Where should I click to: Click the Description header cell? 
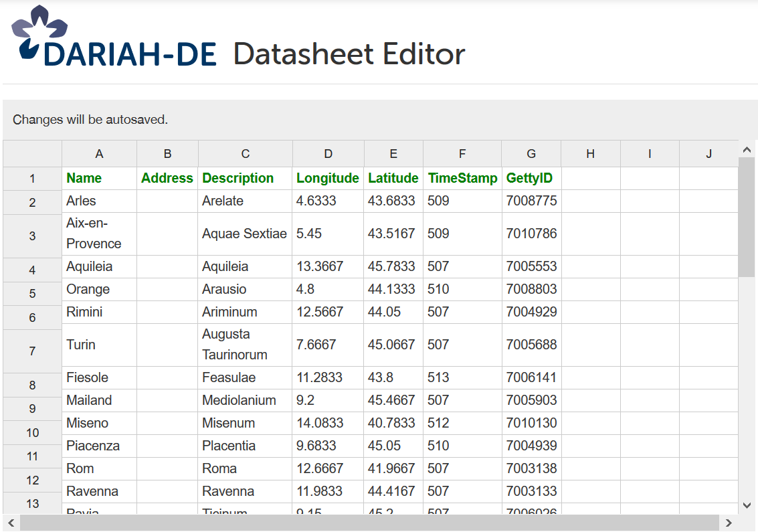click(x=245, y=179)
